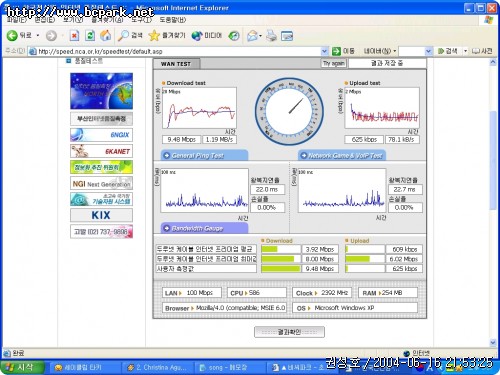Click the OS Microsoft Windows XP field
This screenshot has height=375, width=500.
[355, 308]
